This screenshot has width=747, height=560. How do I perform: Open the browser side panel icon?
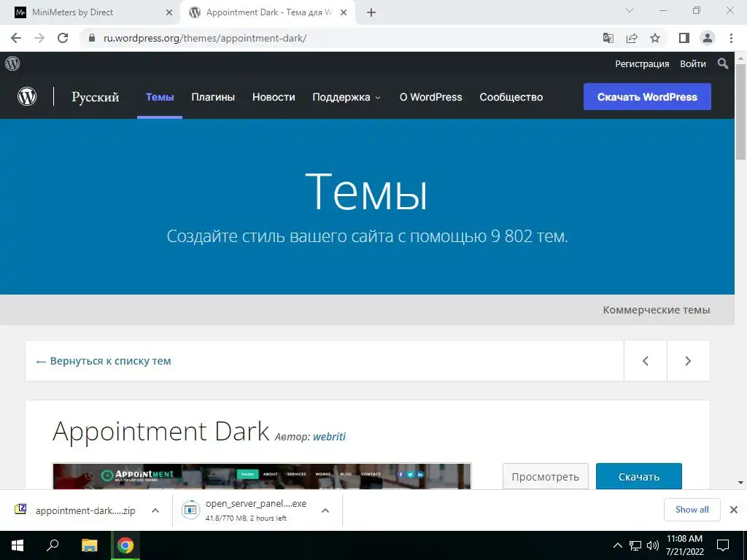[x=684, y=38]
